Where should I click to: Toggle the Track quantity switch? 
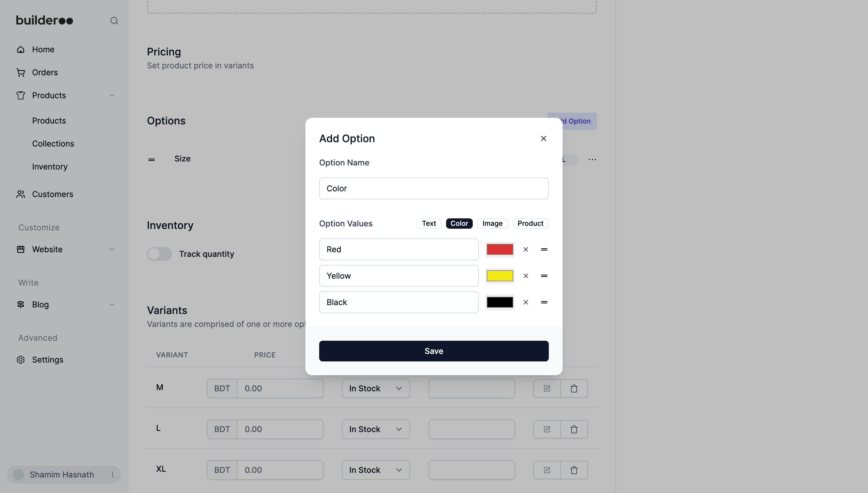click(x=159, y=254)
